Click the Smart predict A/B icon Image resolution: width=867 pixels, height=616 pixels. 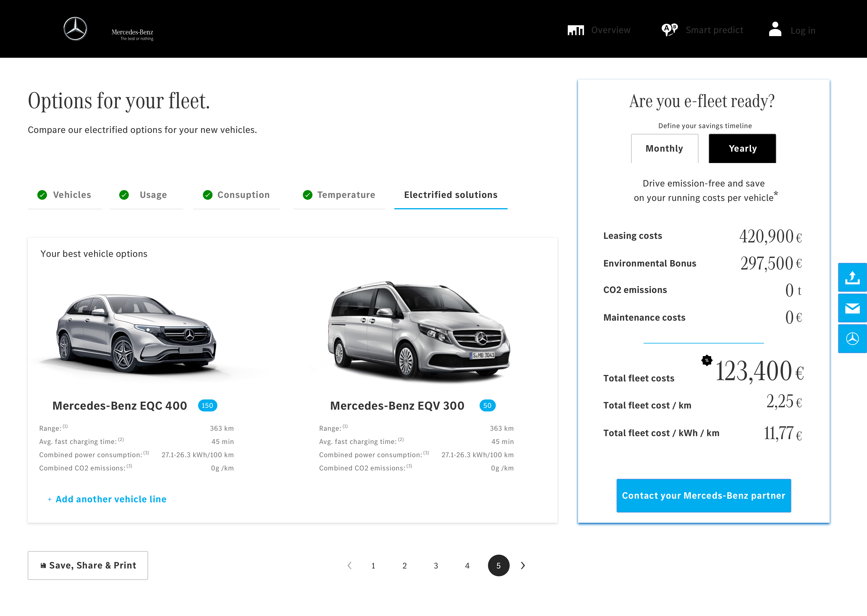pos(669,30)
